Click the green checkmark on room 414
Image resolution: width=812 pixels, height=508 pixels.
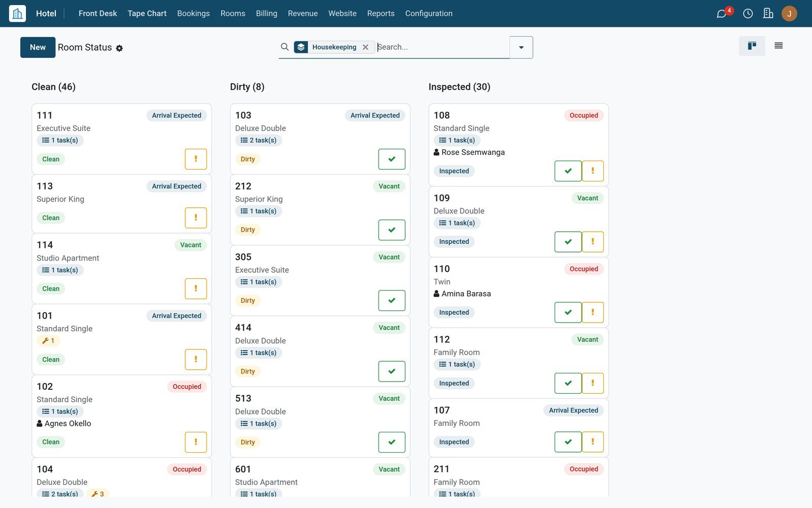(x=392, y=371)
